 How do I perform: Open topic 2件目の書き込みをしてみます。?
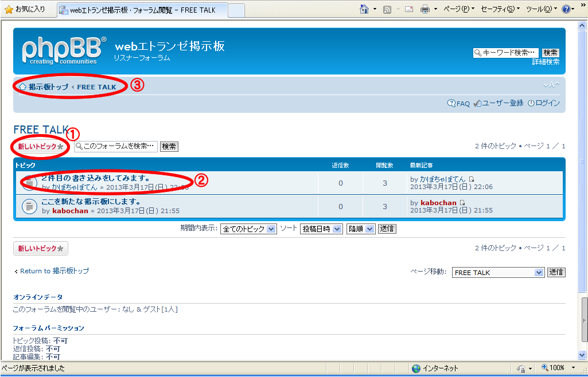96,178
